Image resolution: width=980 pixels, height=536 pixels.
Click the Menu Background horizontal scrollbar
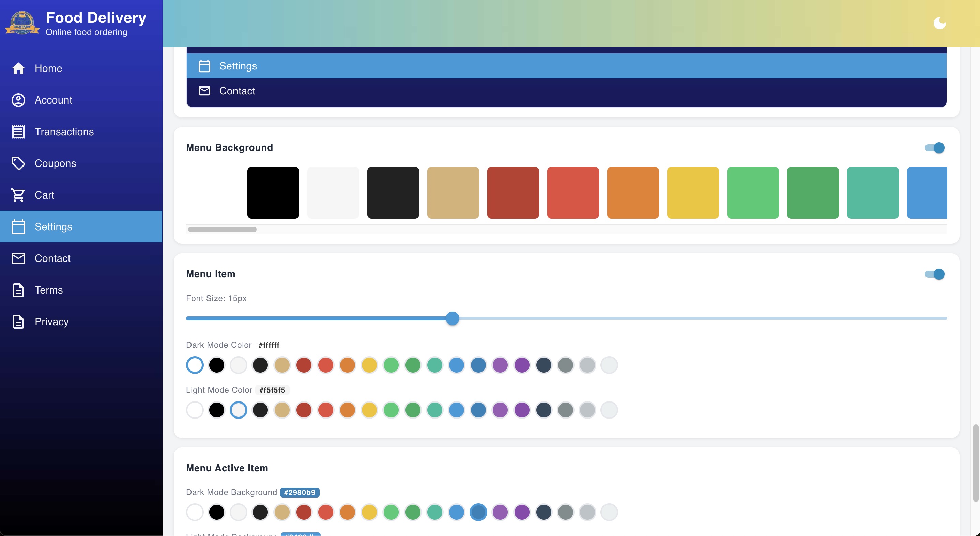(x=222, y=230)
